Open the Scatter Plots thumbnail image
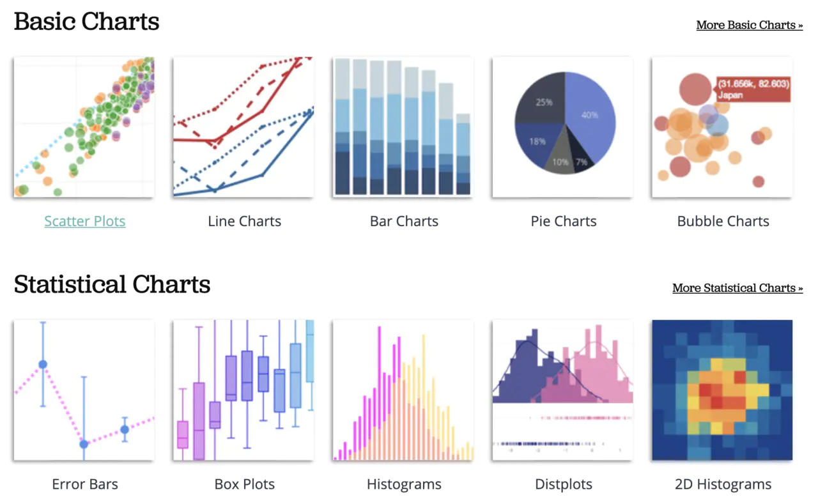The height and width of the screenshot is (504, 818). 84,127
